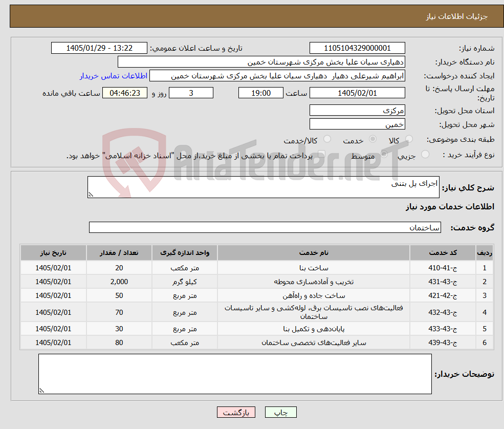This screenshot has width=504, height=429.
Task: Select the خدمت radio button
Action: coord(372,139)
